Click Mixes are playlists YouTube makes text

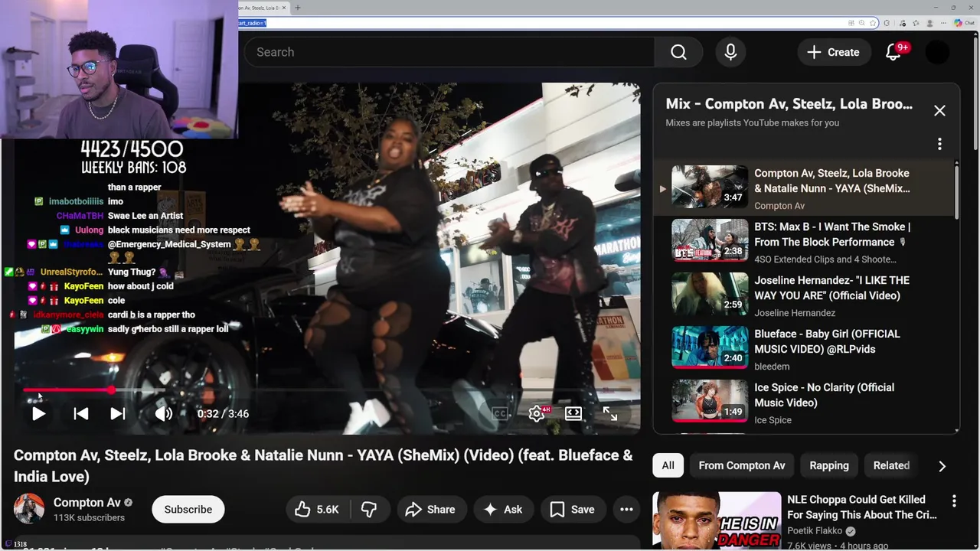click(x=752, y=122)
